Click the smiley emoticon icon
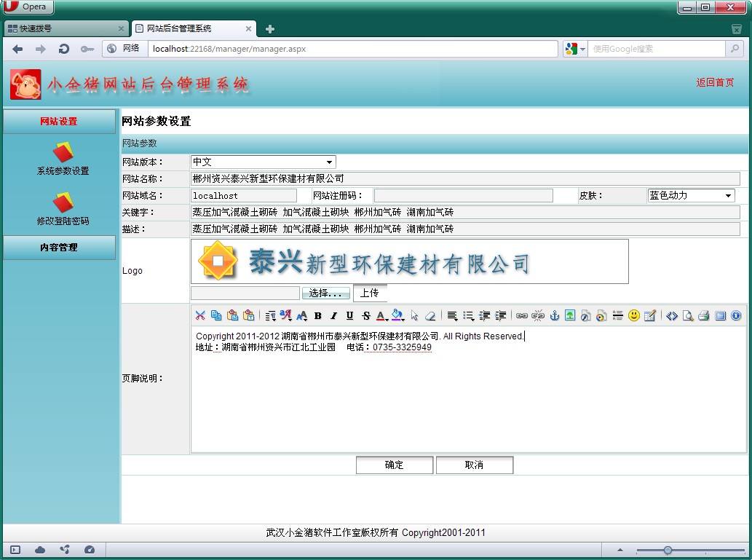752x560 pixels. (x=634, y=315)
